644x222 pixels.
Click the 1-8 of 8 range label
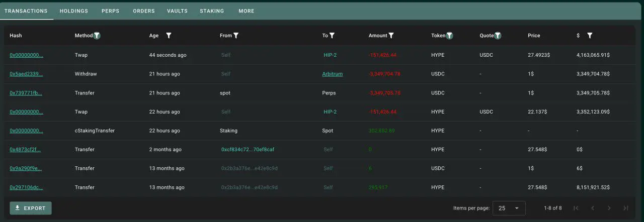coord(553,208)
